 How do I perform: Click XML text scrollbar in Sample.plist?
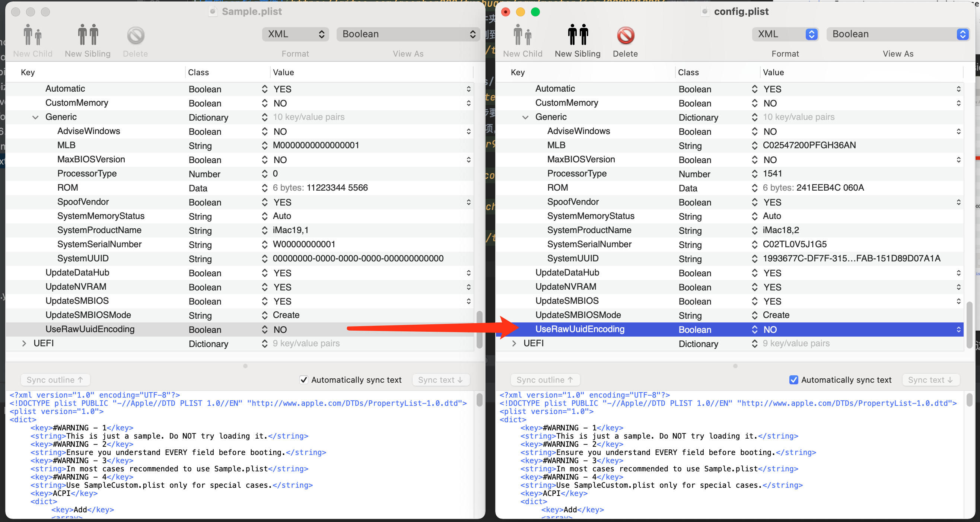coord(479,400)
